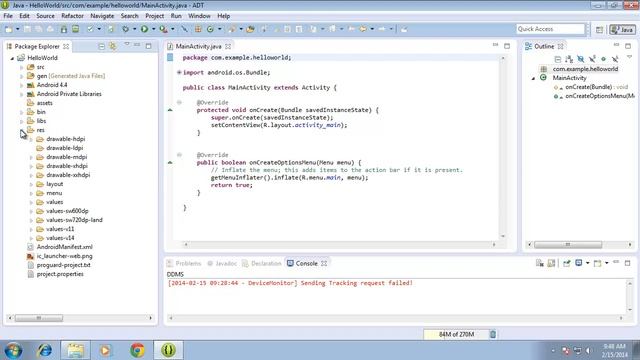Collapse the res folder arrow
640x360 pixels.
coord(22,130)
